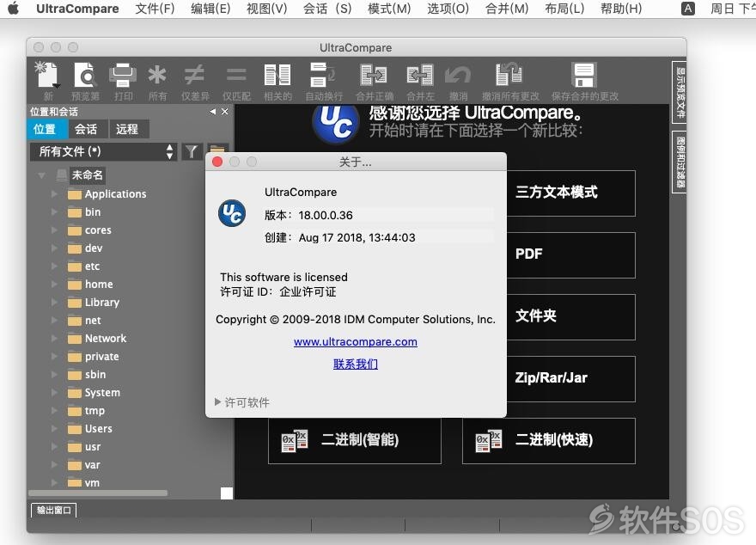Open the output window tab
This screenshot has height=545, width=756.
pos(53,511)
